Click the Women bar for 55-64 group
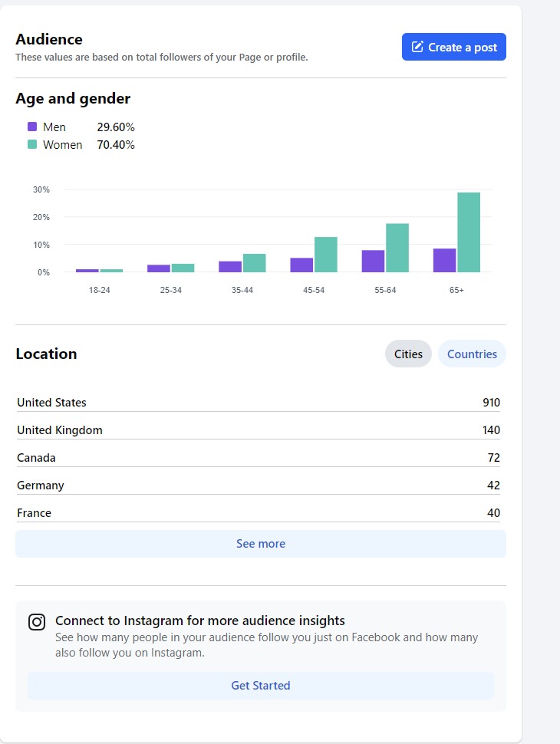 tap(397, 248)
